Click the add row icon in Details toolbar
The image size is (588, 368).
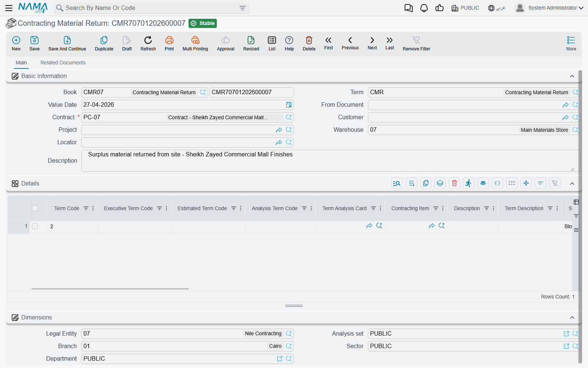pos(411,183)
